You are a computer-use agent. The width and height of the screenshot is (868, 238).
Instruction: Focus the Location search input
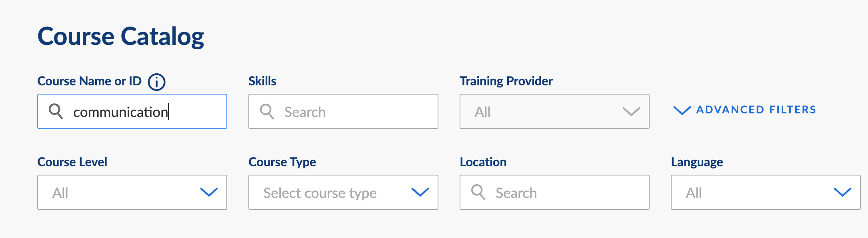pos(554,192)
